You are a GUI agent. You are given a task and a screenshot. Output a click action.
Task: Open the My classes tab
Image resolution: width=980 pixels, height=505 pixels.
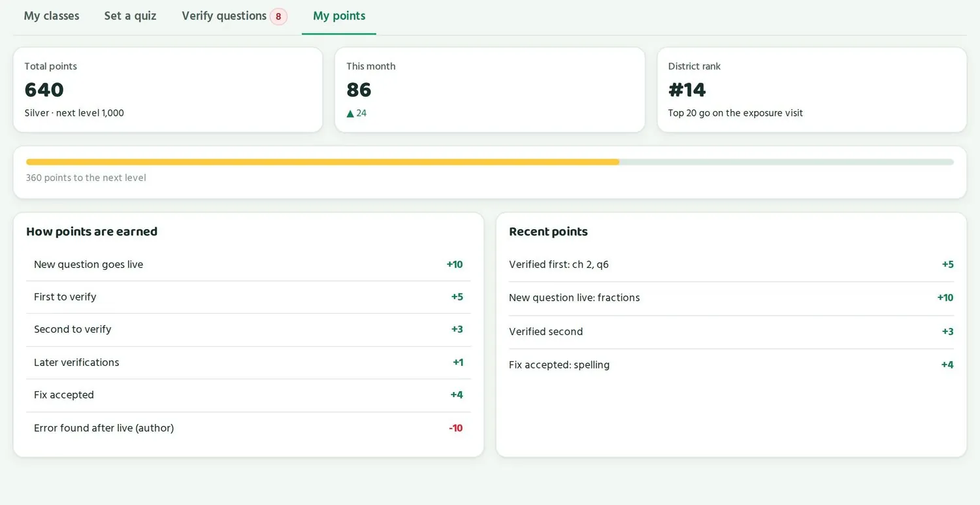pyautogui.click(x=52, y=16)
